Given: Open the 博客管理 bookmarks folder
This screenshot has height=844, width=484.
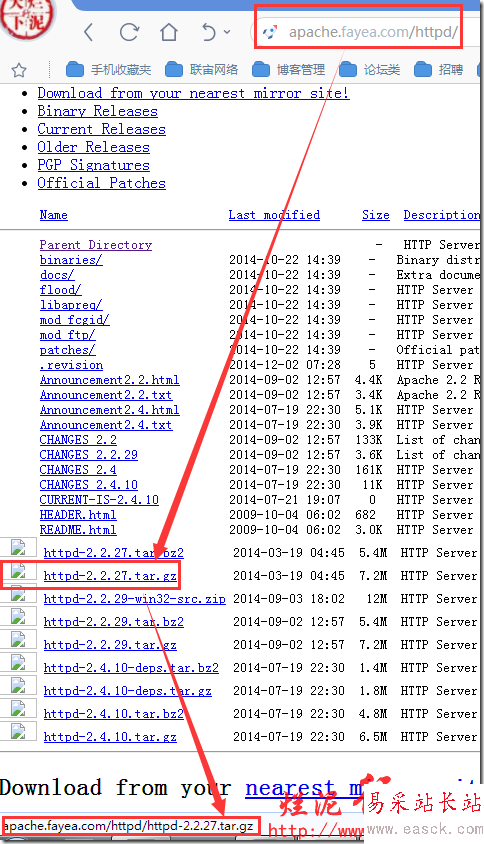Looking at the screenshot, I should [289, 69].
